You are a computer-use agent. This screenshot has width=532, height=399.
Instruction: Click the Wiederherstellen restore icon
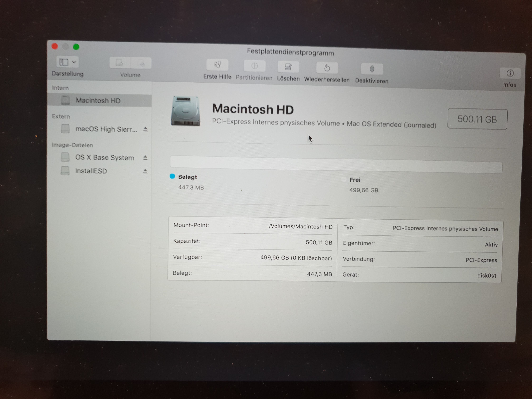327,68
